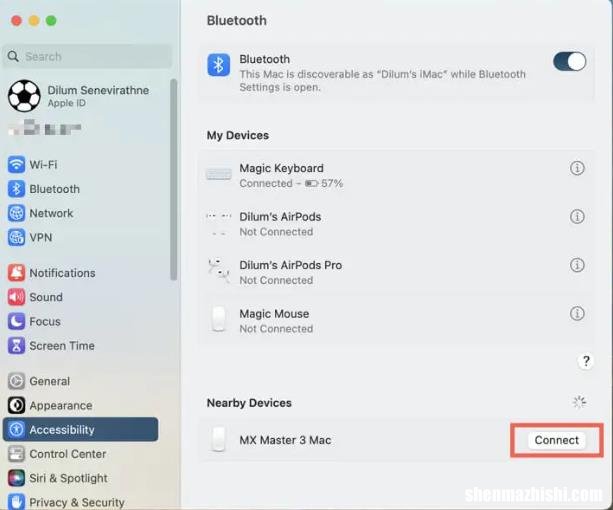Click the Notifications bell icon
The image size is (613, 510).
pos(16,273)
